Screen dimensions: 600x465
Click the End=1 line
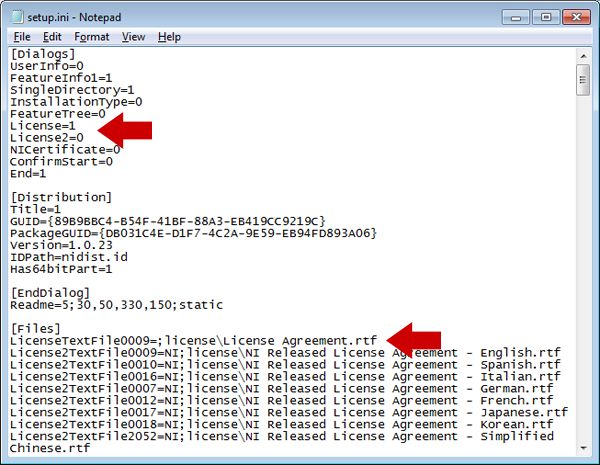[x=28, y=174]
